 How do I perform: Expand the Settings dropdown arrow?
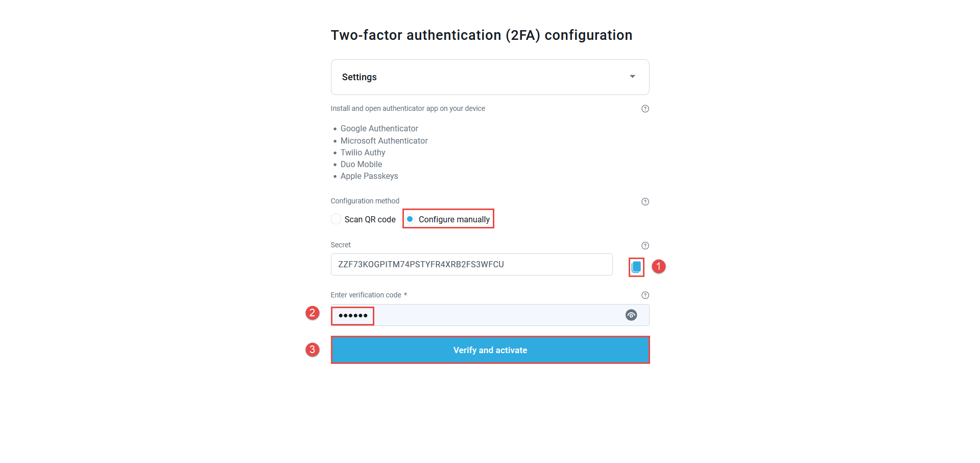pyautogui.click(x=632, y=77)
